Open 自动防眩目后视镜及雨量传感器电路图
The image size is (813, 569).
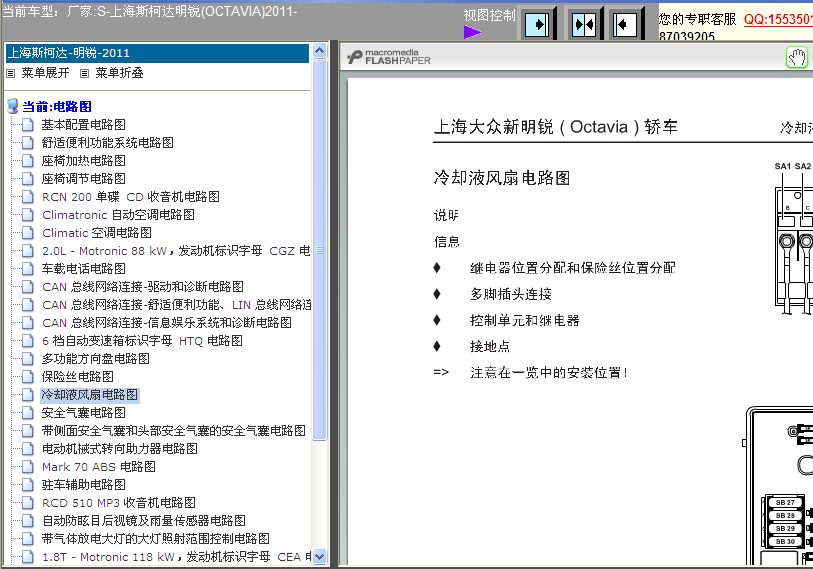click(x=144, y=520)
